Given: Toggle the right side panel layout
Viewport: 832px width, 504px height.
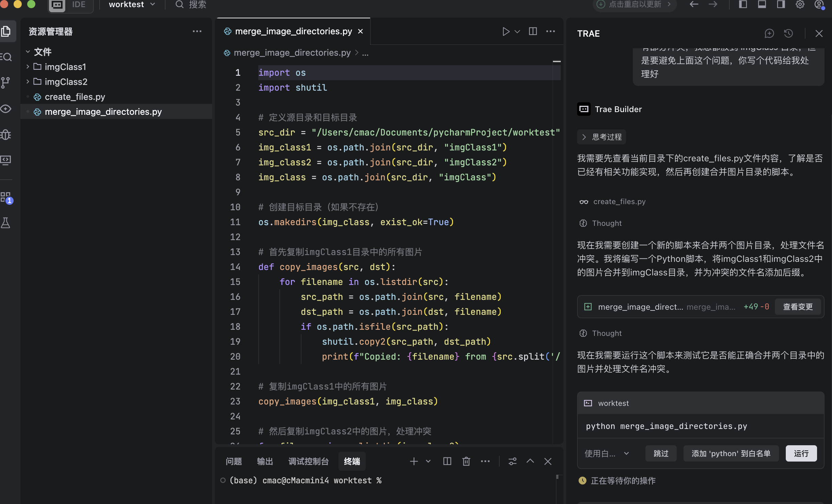Looking at the screenshot, I should (781, 4).
